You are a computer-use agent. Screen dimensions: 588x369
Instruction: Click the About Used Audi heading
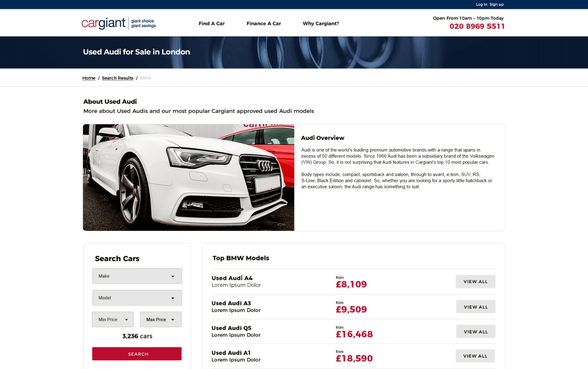(110, 102)
